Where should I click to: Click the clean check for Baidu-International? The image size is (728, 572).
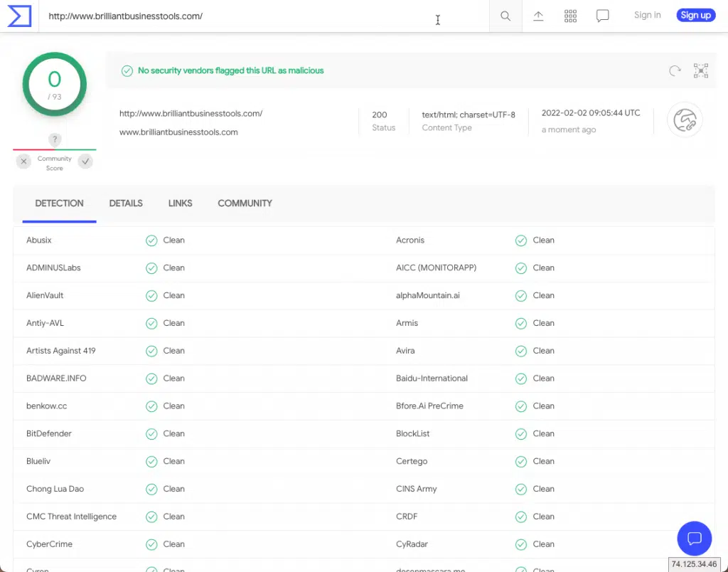click(521, 378)
